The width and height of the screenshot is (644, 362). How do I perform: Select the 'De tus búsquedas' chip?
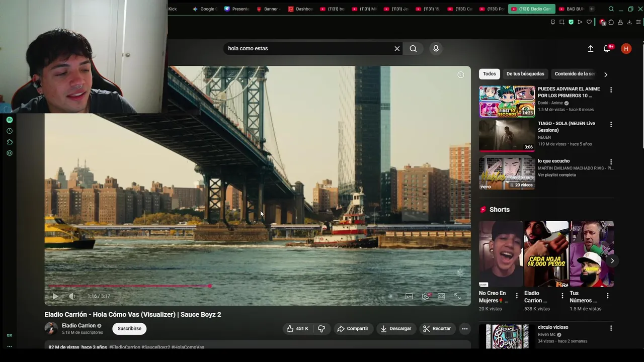coord(525,74)
